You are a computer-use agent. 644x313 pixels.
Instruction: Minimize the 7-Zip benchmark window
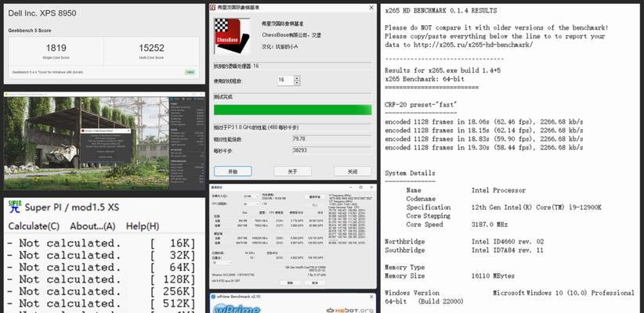pyautogui.click(x=351, y=188)
